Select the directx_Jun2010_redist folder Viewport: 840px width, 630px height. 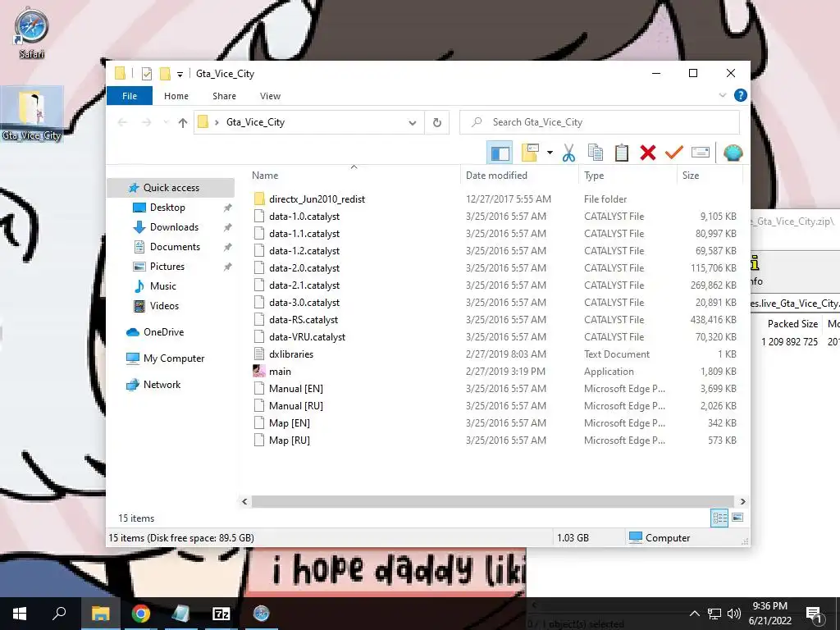pyautogui.click(x=317, y=199)
